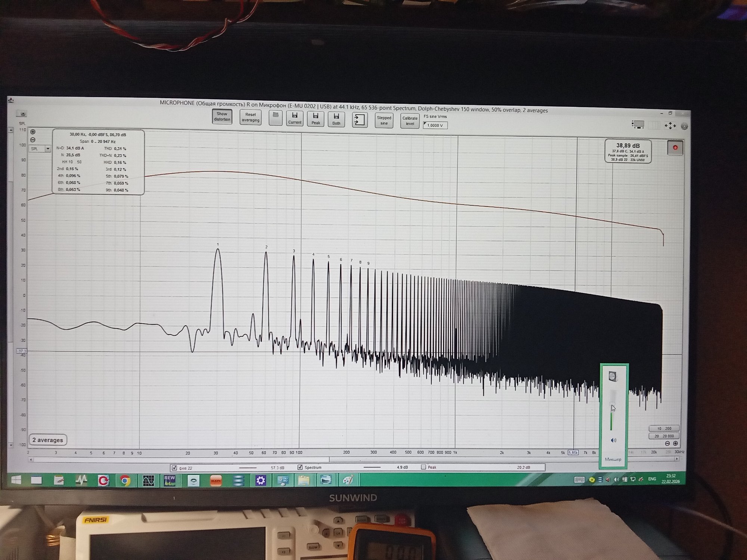Click the graph move arrows icon
Screen dimensions: 747x560
[x=670, y=126]
